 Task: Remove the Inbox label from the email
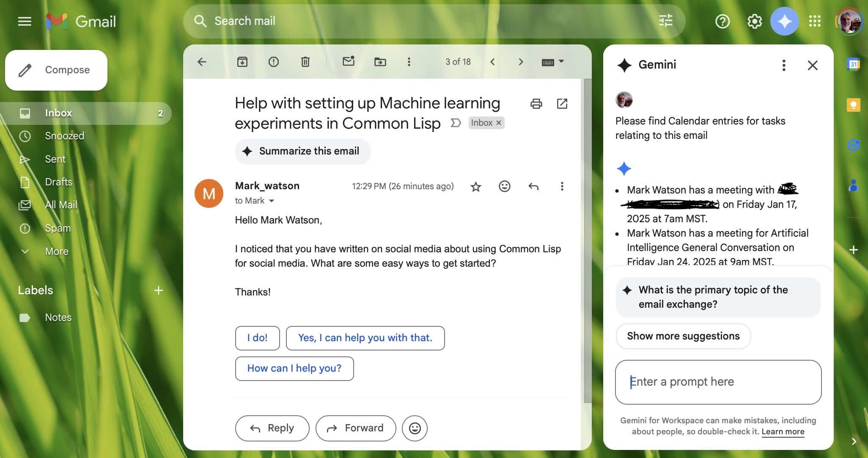[x=498, y=123]
